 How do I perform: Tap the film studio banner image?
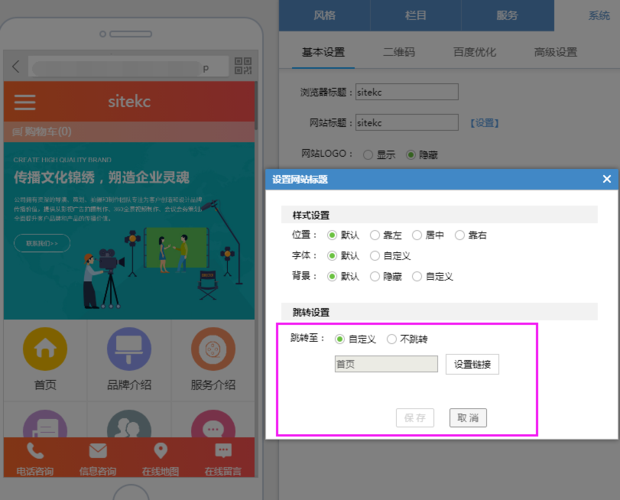129,231
